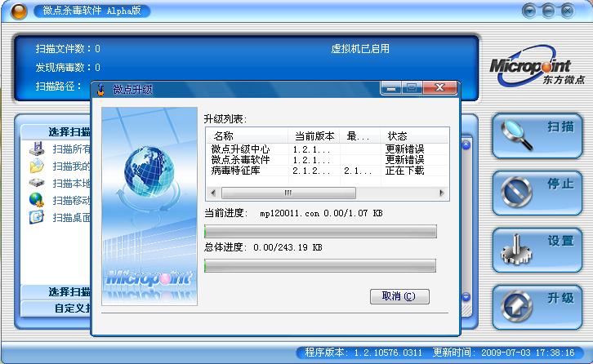The image size is (593, 364).
Task: Sort by 最... column header
Action: click(x=359, y=135)
